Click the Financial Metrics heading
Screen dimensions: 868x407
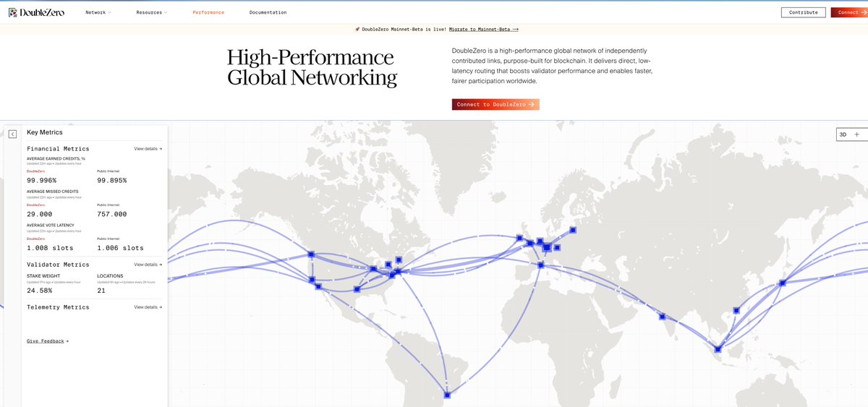tap(58, 149)
